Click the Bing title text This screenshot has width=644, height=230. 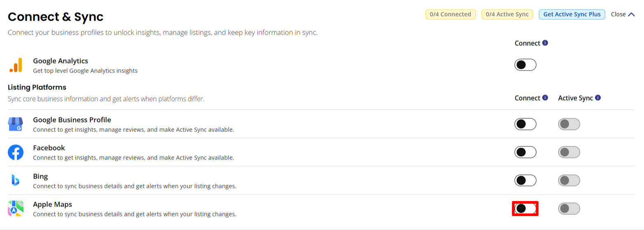click(40, 176)
